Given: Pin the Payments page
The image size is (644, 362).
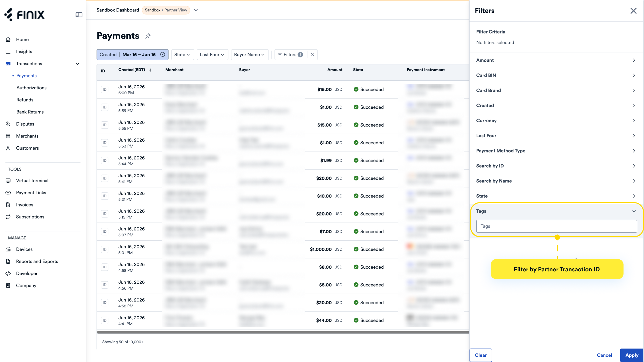Looking at the screenshot, I should coord(148,36).
